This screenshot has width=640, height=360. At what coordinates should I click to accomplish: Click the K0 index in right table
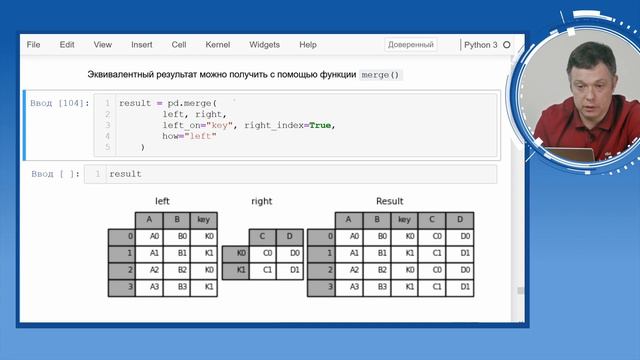coord(236,253)
